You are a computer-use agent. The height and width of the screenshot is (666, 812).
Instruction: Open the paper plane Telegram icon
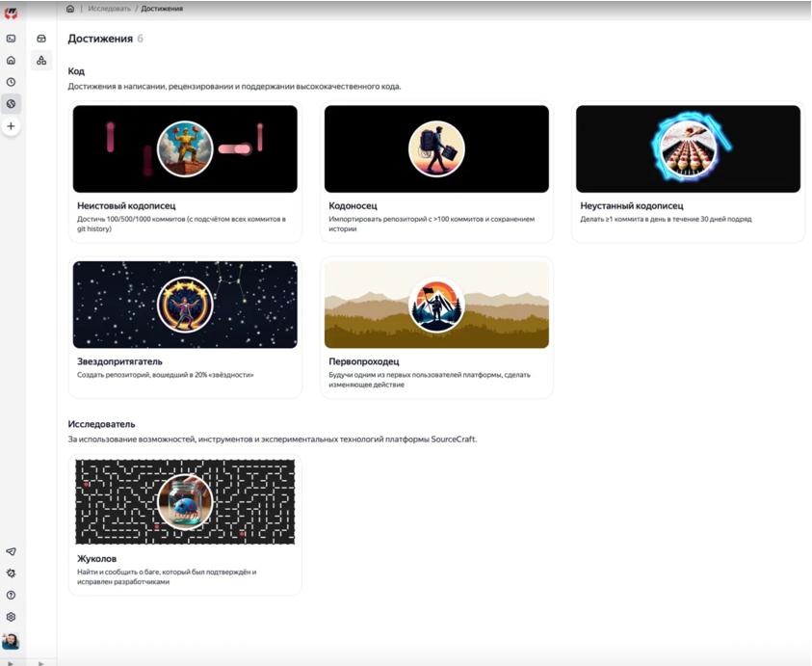click(11, 551)
